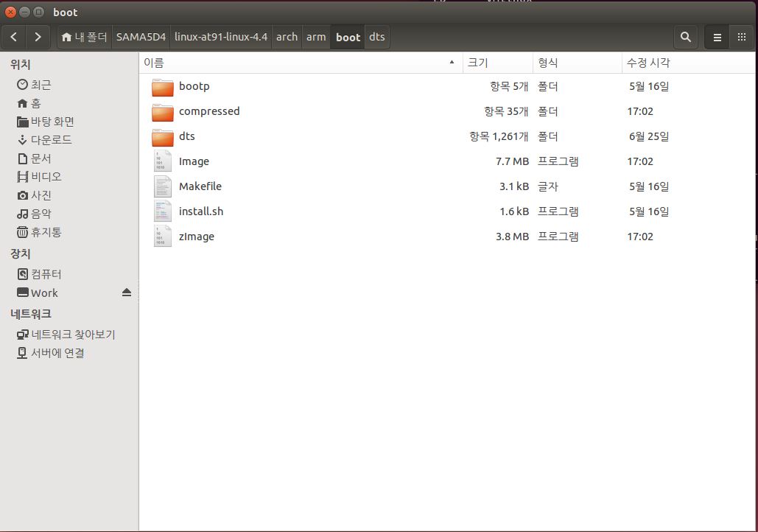Switch to list view mode
This screenshot has height=532, width=758.
717,37
